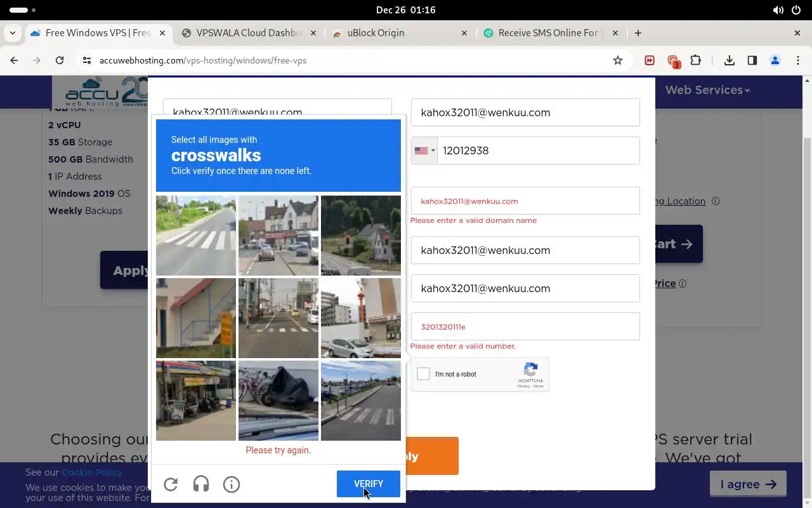Click the I agree cookie button
The image size is (812, 508).
[x=748, y=484]
